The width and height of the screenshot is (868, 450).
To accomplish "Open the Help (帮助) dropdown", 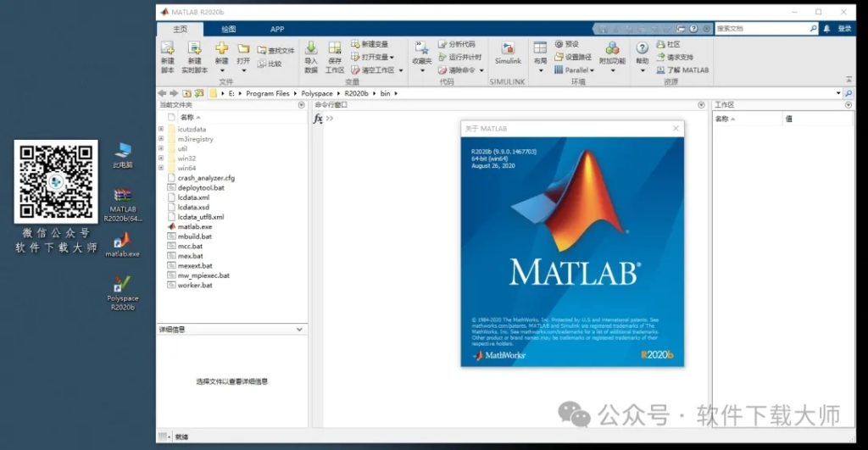I will pyautogui.click(x=643, y=71).
